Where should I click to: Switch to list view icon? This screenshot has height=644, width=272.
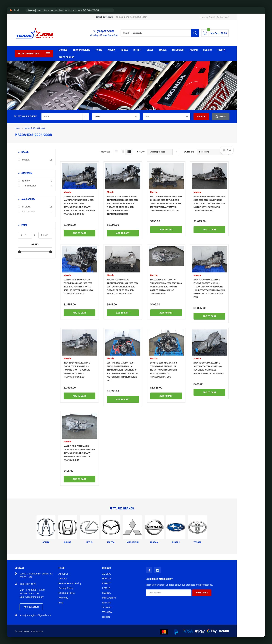click(116, 152)
